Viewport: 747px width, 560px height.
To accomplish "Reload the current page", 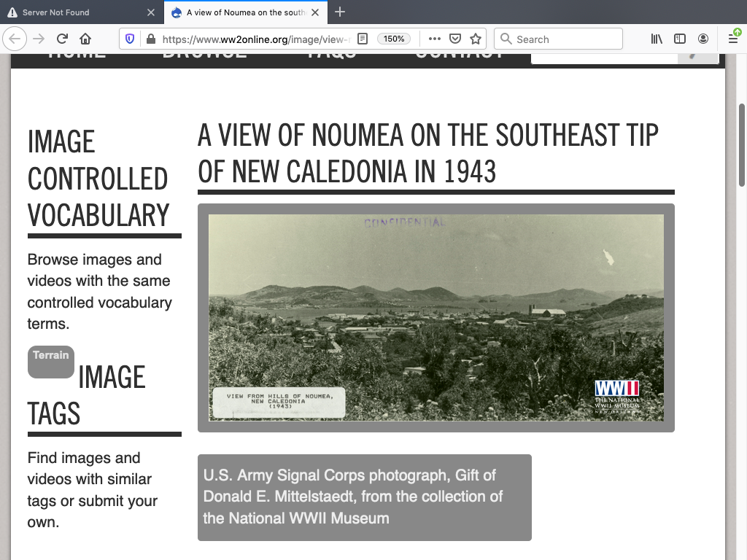I will (x=62, y=39).
